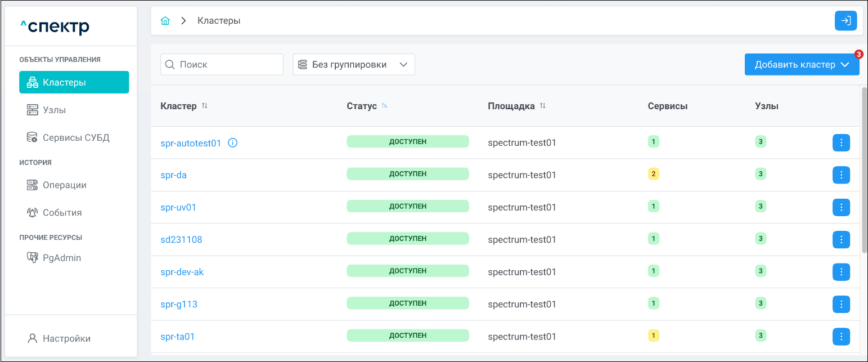Expand the Без группировки grouping dropdown
868x362 pixels.
(354, 65)
